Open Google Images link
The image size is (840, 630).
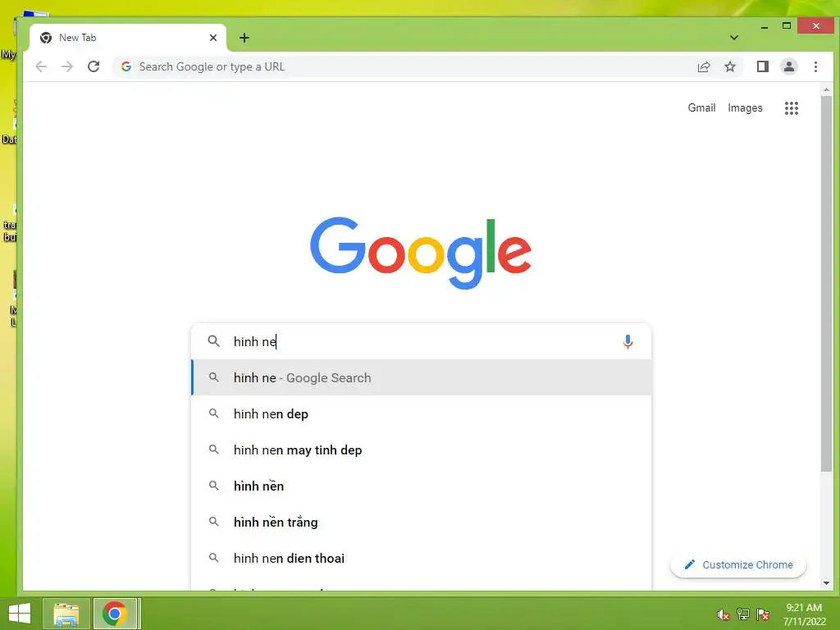tap(745, 107)
